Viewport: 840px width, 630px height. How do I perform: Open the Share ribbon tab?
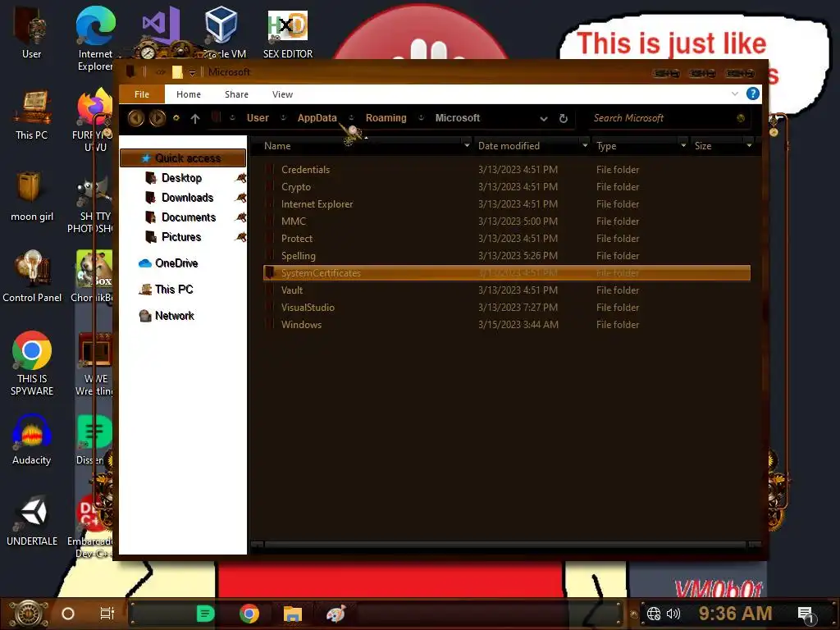pos(236,94)
